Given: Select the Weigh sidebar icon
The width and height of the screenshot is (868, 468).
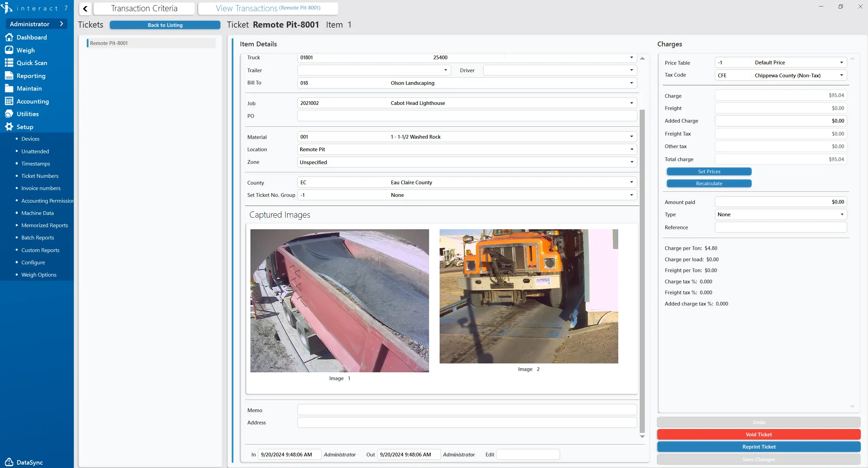Looking at the screenshot, I should pyautogui.click(x=10, y=50).
